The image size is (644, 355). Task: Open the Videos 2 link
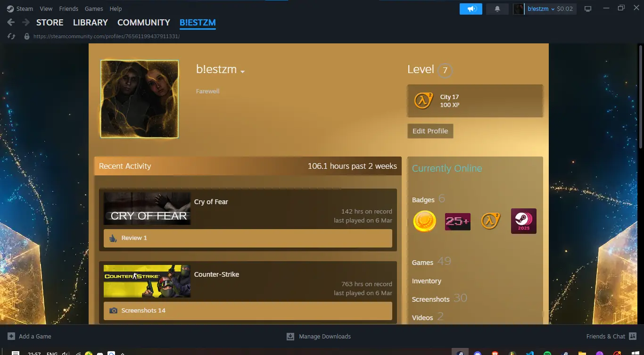428,317
